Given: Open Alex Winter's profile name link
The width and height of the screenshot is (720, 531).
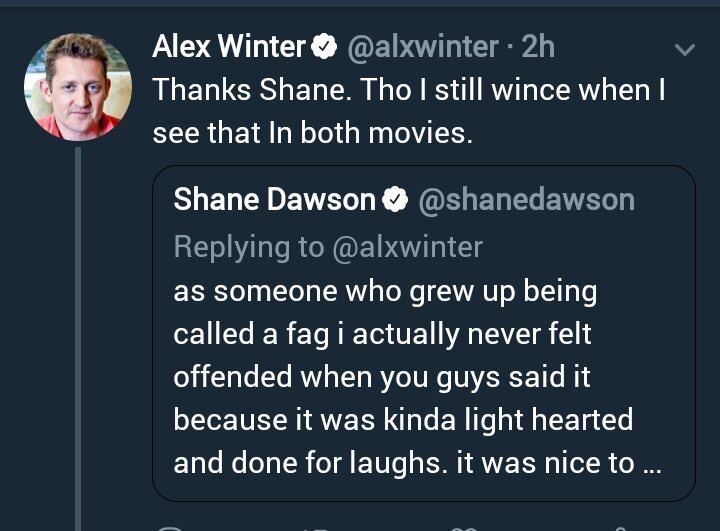Looking at the screenshot, I should 229,46.
